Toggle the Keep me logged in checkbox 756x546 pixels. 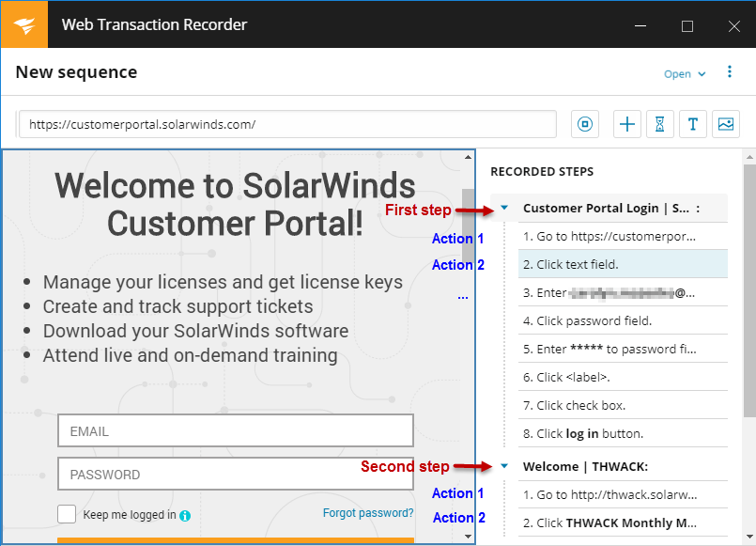67,514
